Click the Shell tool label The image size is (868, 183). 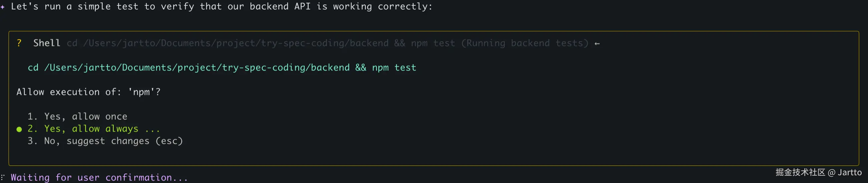click(x=46, y=43)
